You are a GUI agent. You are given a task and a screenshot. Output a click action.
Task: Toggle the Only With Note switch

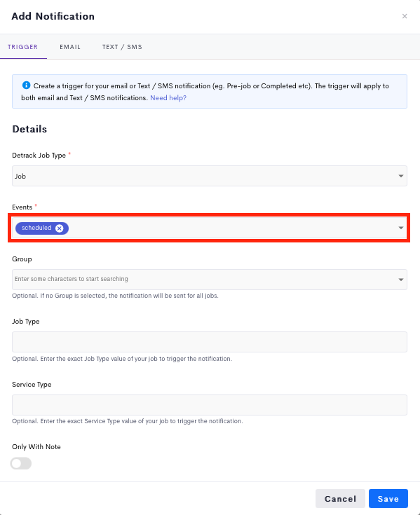click(21, 463)
